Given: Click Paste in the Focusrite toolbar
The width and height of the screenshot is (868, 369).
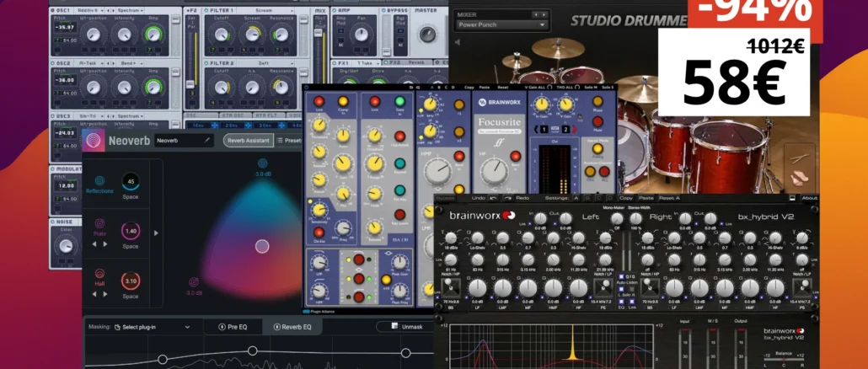Looking at the screenshot, I should click(485, 87).
